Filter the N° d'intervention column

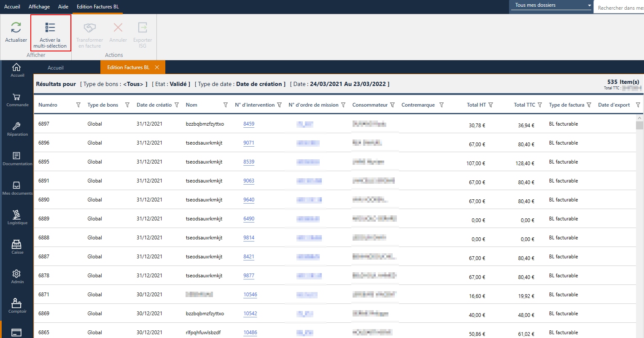pos(279,105)
